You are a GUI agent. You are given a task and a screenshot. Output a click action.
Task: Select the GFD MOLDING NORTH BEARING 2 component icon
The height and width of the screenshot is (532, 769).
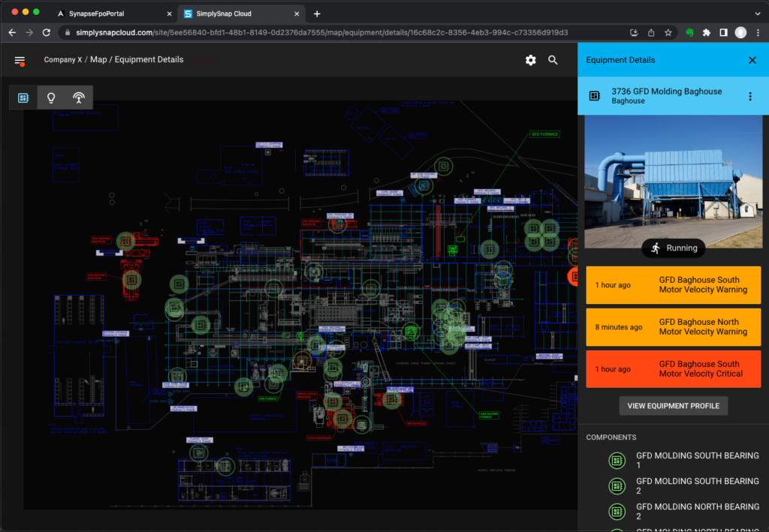tap(617, 511)
